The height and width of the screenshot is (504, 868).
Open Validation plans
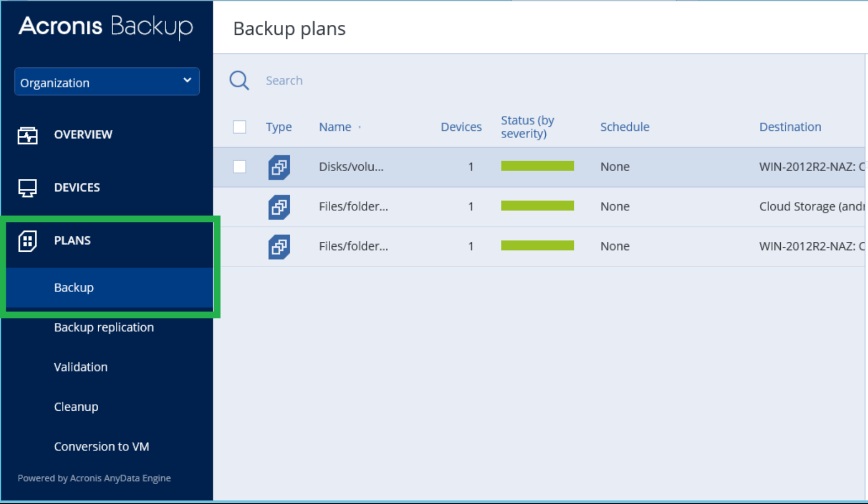81,367
